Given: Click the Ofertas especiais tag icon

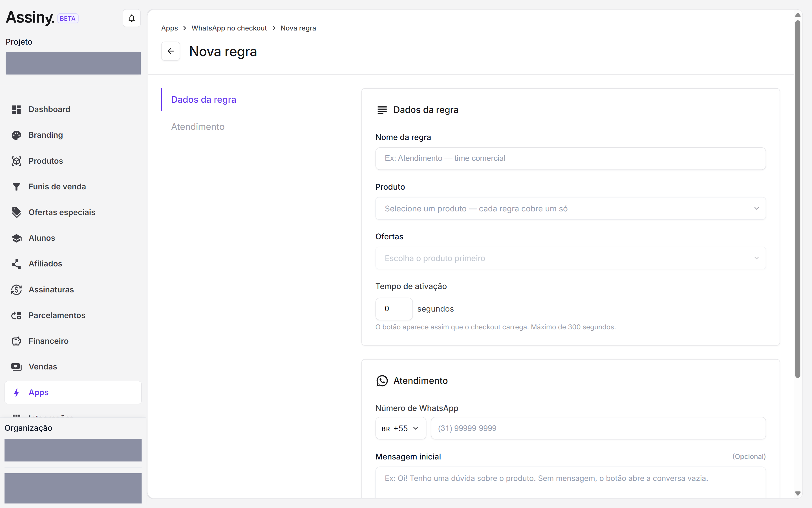Looking at the screenshot, I should (16, 212).
